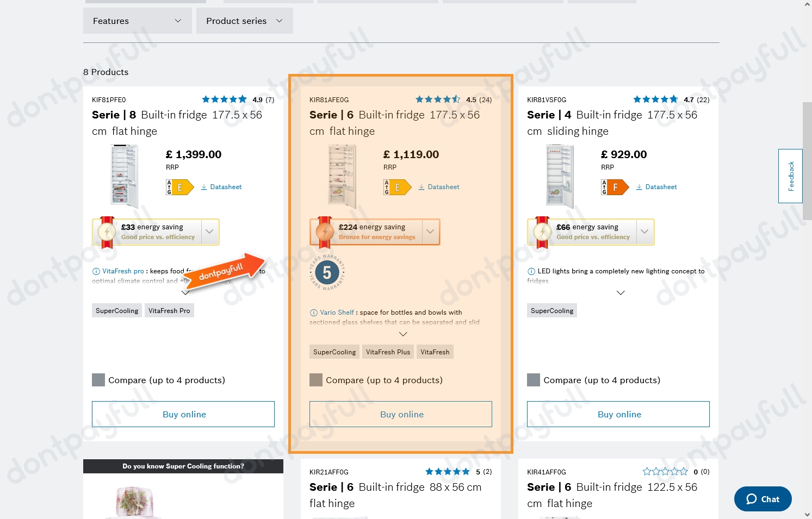
Task: Click the 'KIR21AFF0G' model number
Action: click(329, 472)
